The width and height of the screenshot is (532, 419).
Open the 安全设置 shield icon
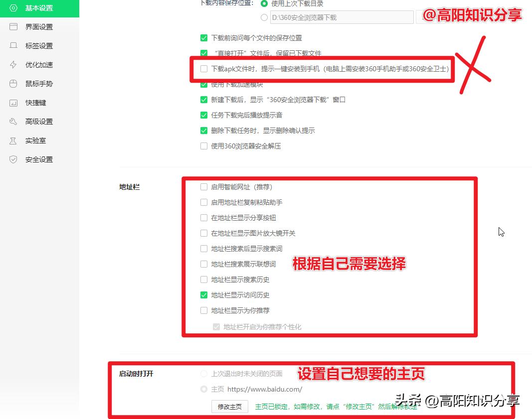pos(14,159)
